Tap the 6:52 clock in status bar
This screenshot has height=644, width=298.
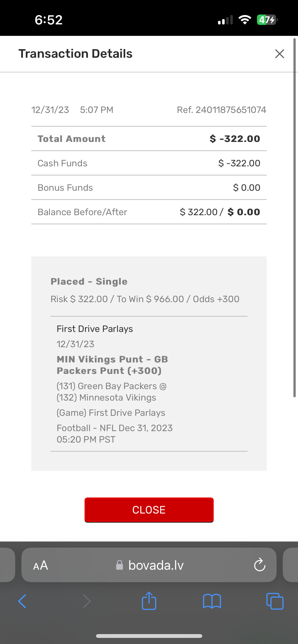[x=48, y=20]
